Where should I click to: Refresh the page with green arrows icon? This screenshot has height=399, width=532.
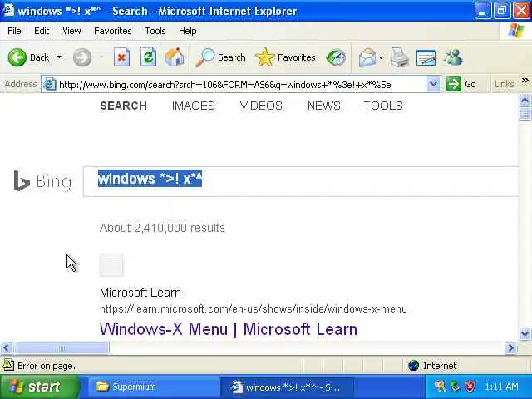148,57
